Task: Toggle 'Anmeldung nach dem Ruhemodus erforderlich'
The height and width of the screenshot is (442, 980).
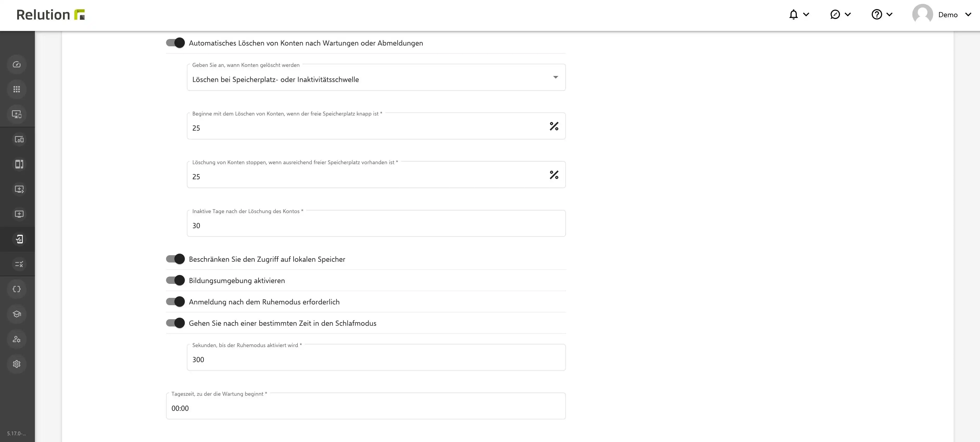Action: point(175,302)
